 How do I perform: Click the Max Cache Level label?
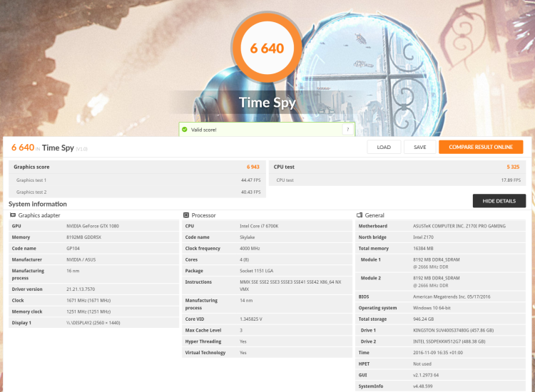tap(203, 330)
